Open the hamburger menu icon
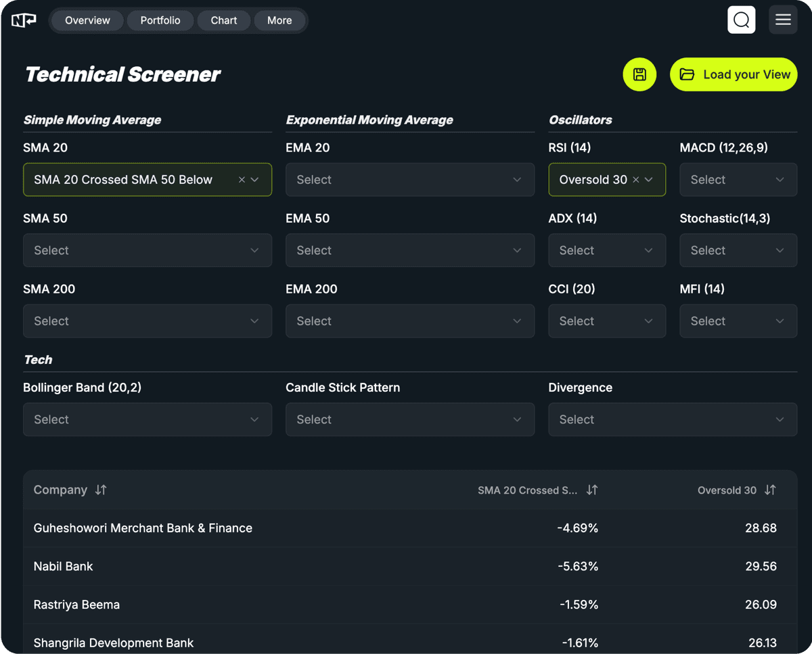This screenshot has height=654, width=812. [x=783, y=20]
